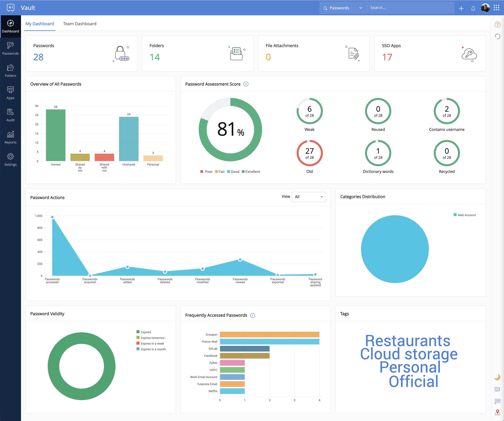
Task: Select the My Dashboard tab
Action: click(40, 24)
